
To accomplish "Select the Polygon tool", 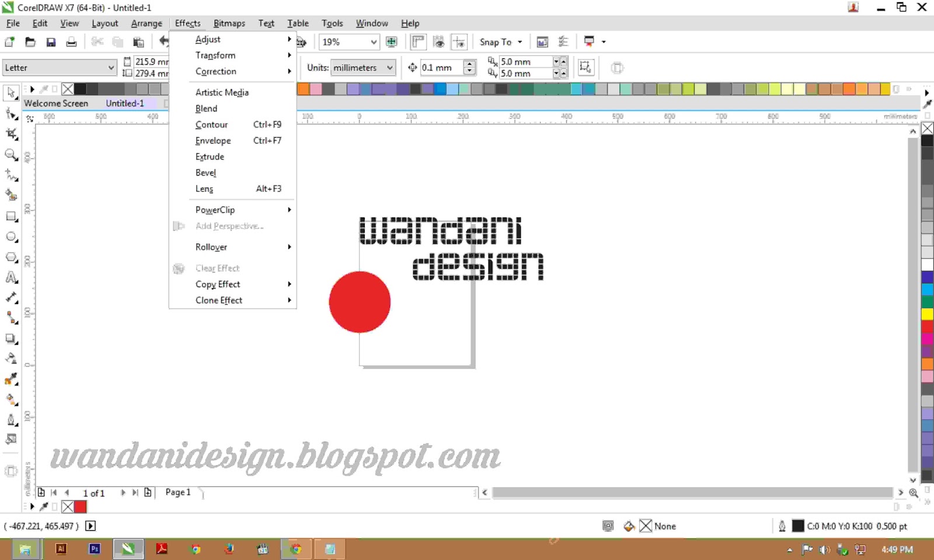I will tap(11, 257).
